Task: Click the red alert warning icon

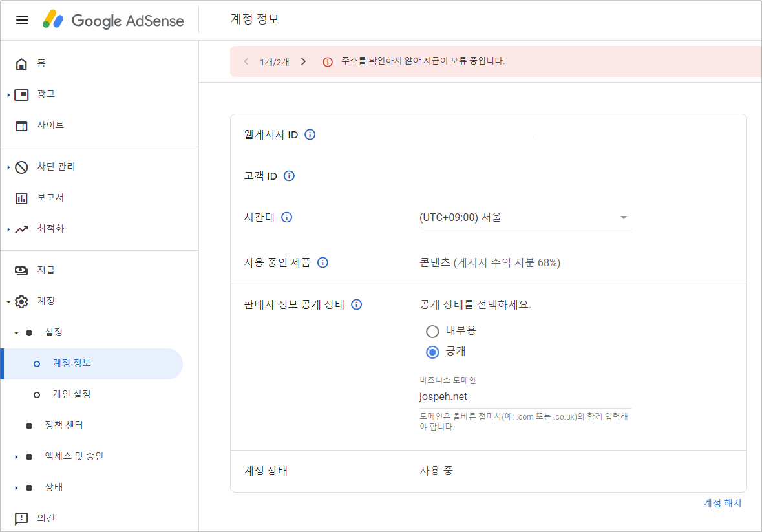Action: click(x=328, y=61)
